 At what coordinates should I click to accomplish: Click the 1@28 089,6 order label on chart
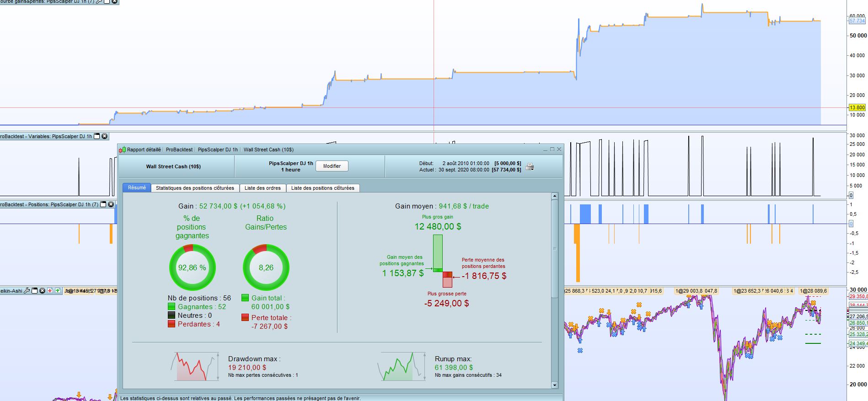point(813,291)
